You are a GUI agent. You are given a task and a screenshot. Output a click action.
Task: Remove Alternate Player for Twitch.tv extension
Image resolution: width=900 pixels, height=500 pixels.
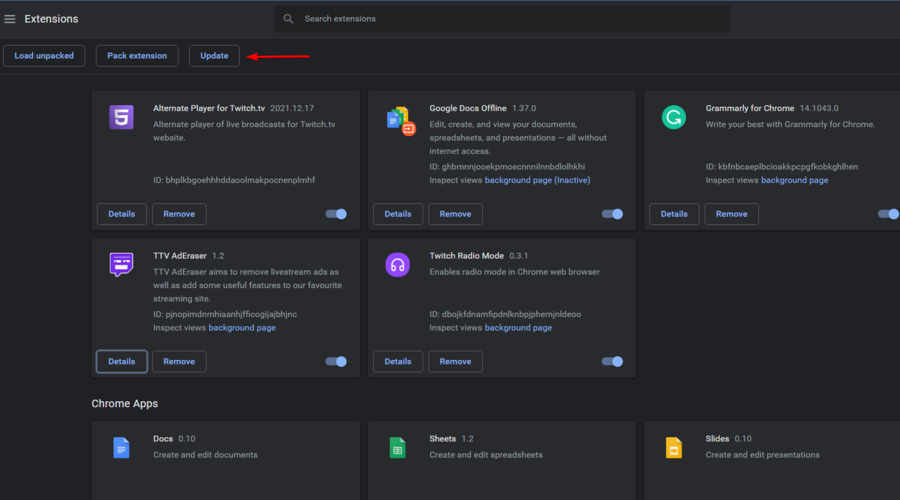click(179, 214)
